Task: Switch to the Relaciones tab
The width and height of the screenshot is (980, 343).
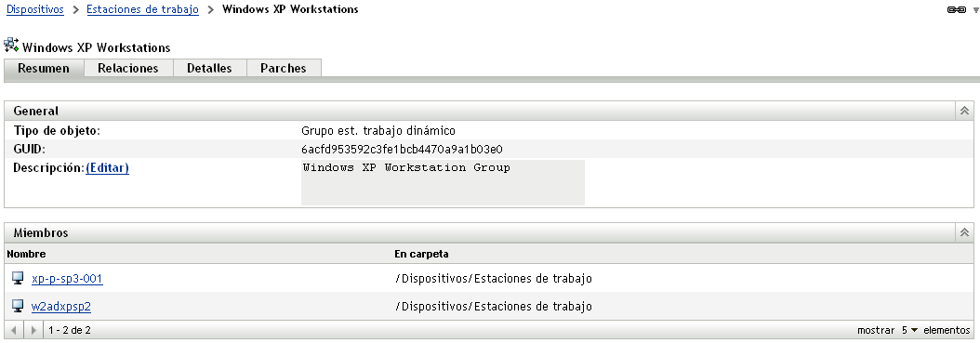Action: [128, 68]
